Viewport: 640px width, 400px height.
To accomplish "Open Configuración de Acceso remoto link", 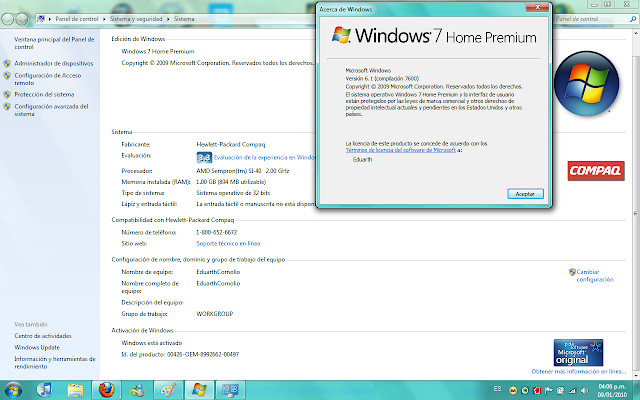I will (48, 79).
